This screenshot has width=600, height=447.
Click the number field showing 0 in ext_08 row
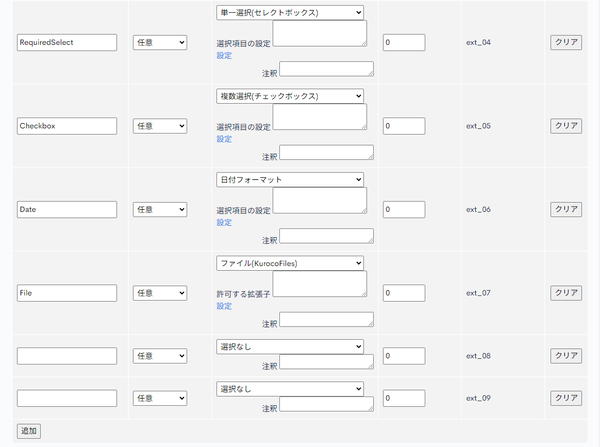[x=404, y=356]
